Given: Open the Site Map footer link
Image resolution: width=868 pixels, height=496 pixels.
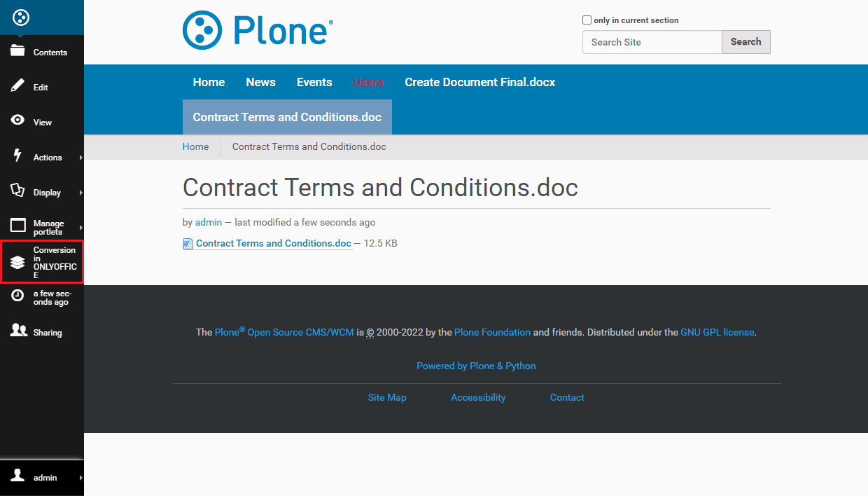Looking at the screenshot, I should tap(387, 397).
